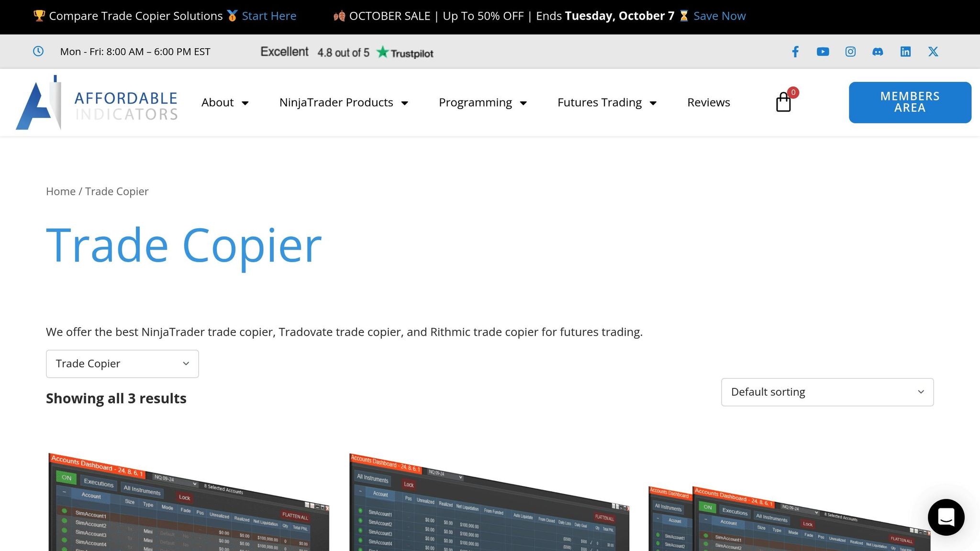Open the Programming dropdown menu

point(482,102)
